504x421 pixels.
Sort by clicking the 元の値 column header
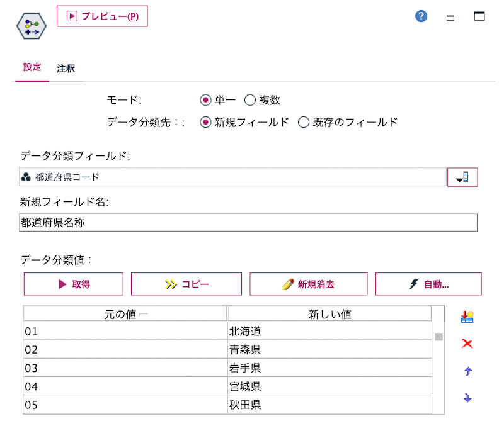click(x=124, y=313)
